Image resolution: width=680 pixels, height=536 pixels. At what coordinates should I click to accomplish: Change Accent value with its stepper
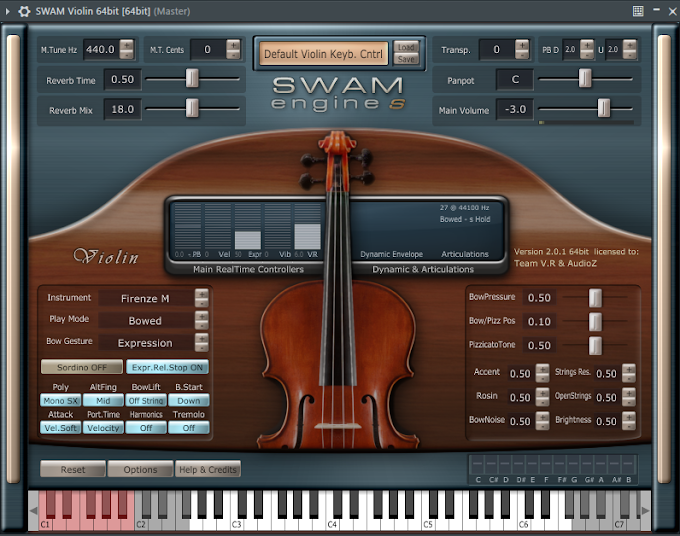click(542, 373)
